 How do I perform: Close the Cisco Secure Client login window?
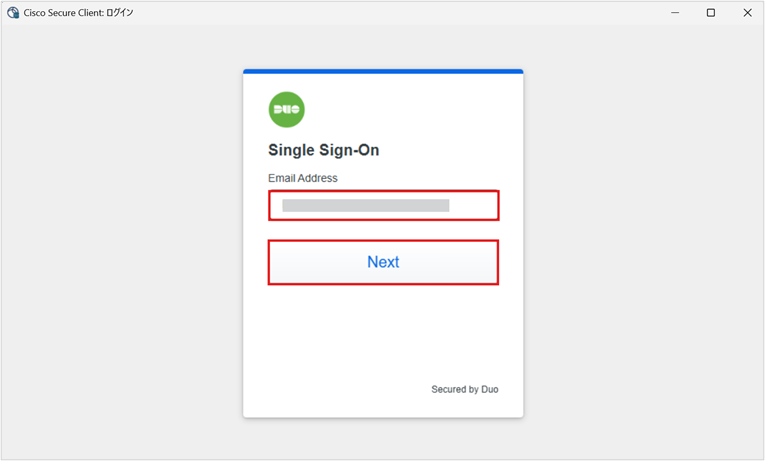click(747, 13)
